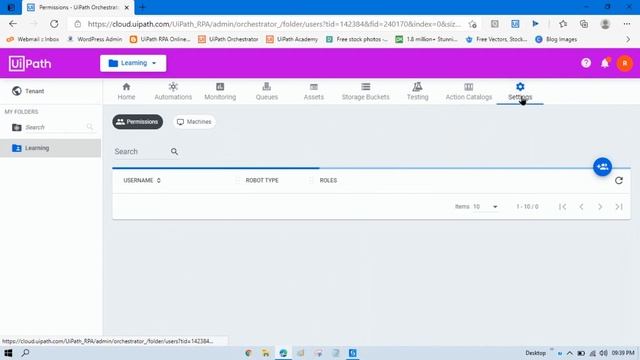The width and height of the screenshot is (640, 360).
Task: Open the browser collections icon
Action: [x=584, y=24]
